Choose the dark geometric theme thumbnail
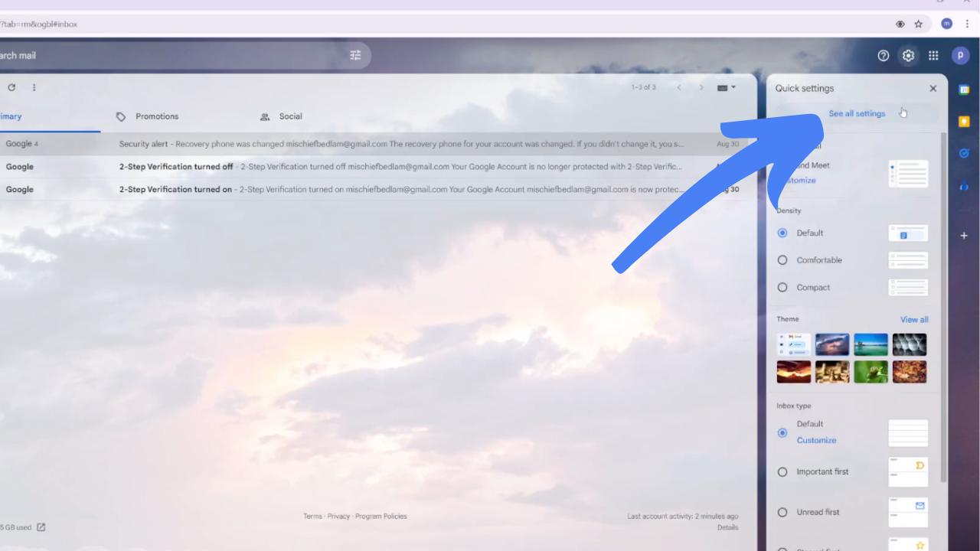Image resolution: width=980 pixels, height=551 pixels. click(x=910, y=344)
